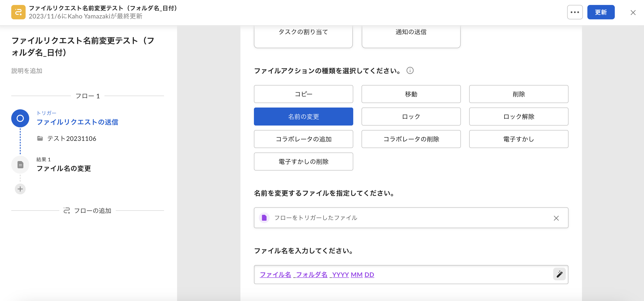
Task: Click the flow icon beside フローの追加
Action: click(67, 210)
